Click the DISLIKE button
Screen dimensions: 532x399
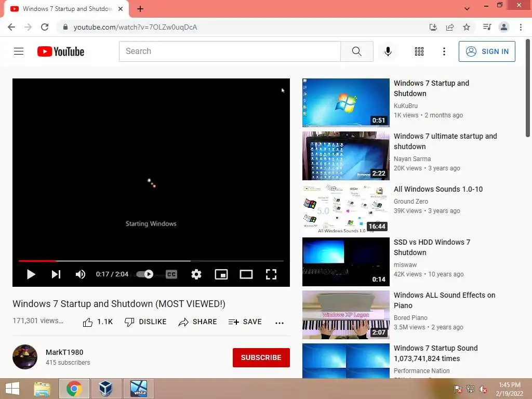[145, 322]
